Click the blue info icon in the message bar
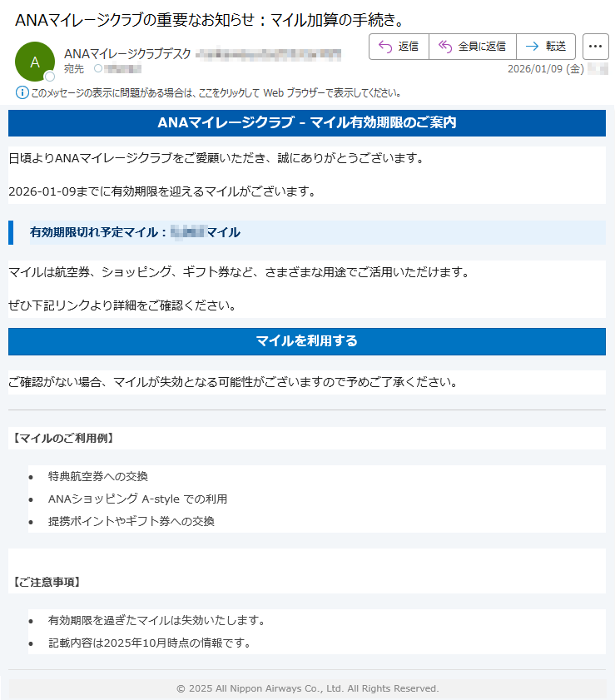Viewport: 615px width, 700px height. 22,92
